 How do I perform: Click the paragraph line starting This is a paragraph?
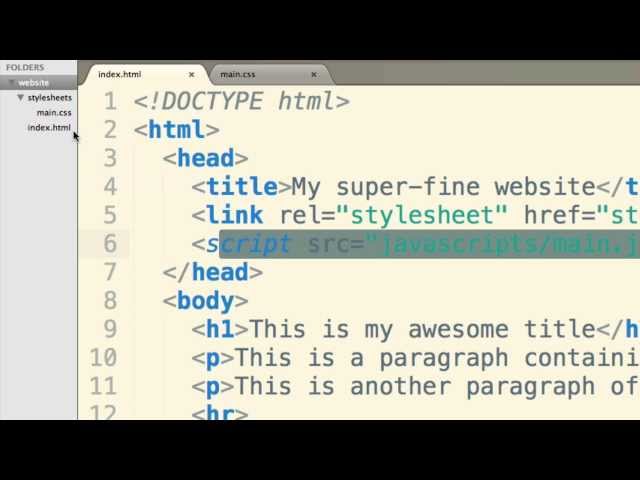pyautogui.click(x=416, y=358)
